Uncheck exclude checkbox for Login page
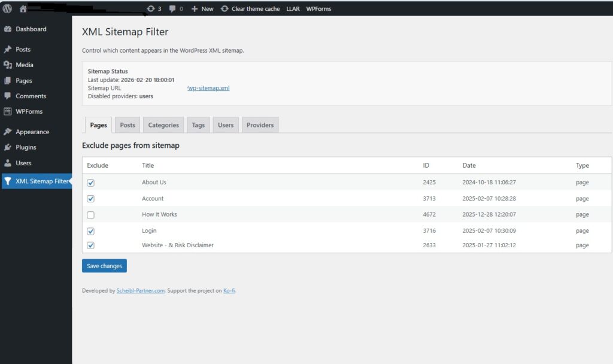The height and width of the screenshot is (364, 613). pyautogui.click(x=90, y=231)
